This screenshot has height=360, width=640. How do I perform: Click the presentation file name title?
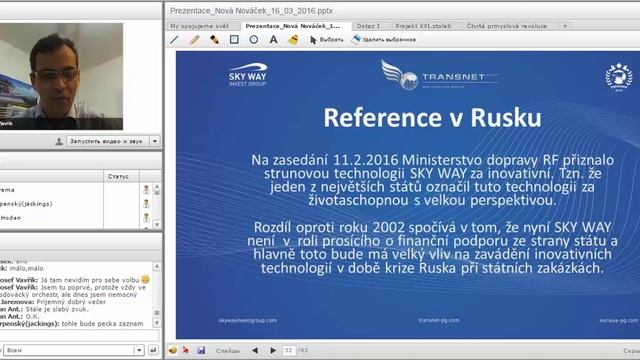251,11
